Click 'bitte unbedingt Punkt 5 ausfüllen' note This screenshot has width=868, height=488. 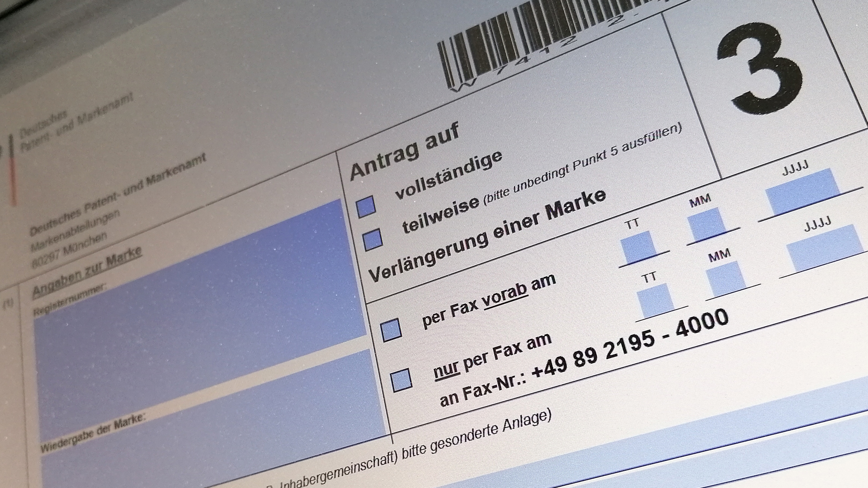click(583, 164)
